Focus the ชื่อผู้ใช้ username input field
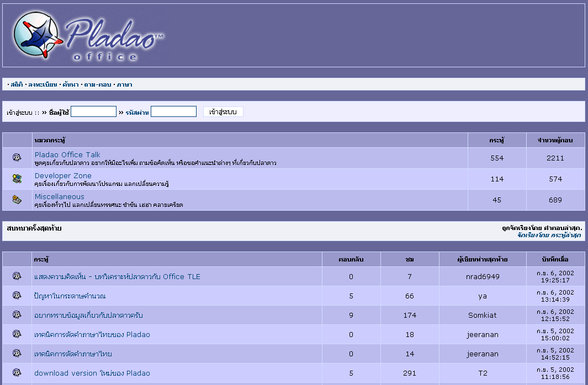588x385 pixels. (x=93, y=111)
